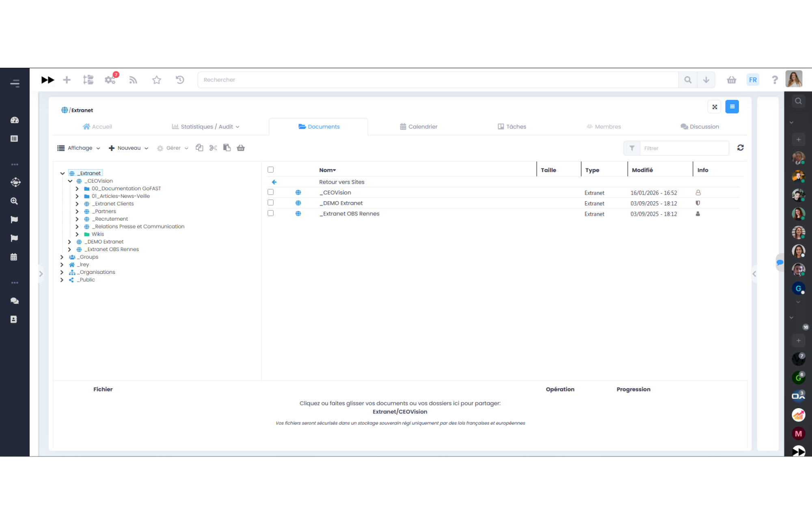Screen dimensions: 812x525
Task: Click the scissors cut icon
Action: tap(213, 148)
